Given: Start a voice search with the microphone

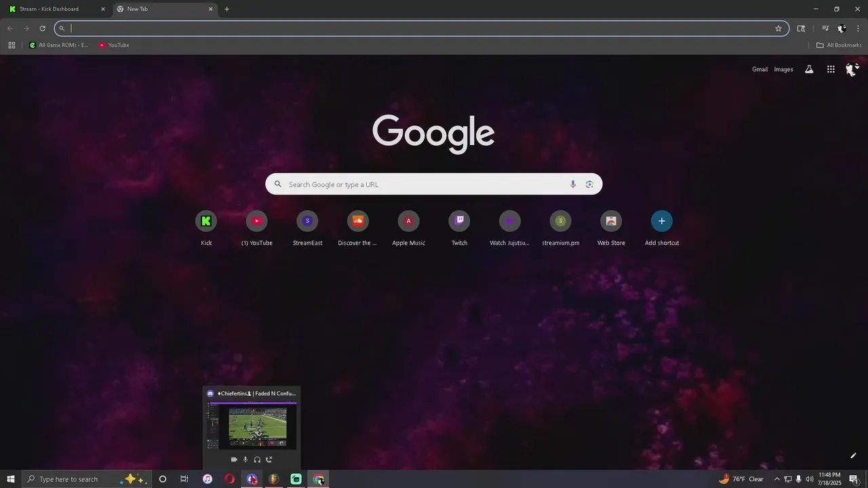Looking at the screenshot, I should tap(573, 184).
